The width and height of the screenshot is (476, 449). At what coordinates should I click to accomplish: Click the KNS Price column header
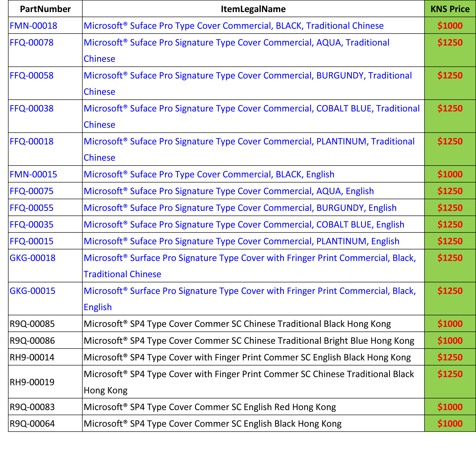click(x=450, y=9)
